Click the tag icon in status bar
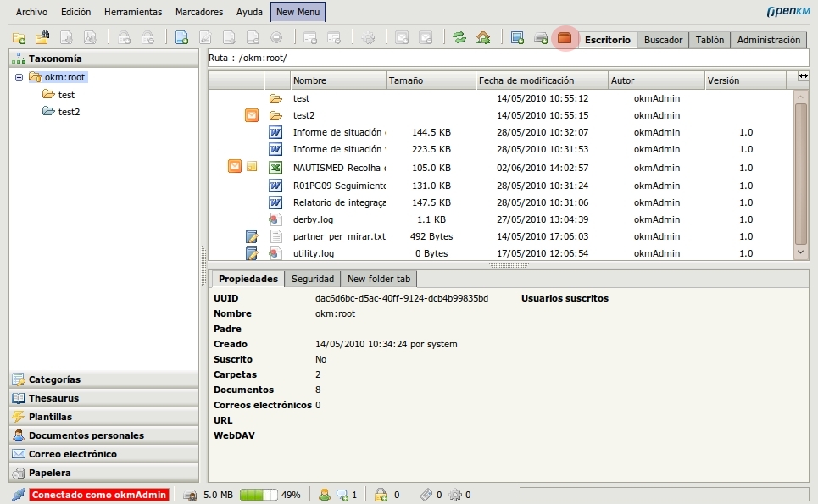 [x=426, y=495]
